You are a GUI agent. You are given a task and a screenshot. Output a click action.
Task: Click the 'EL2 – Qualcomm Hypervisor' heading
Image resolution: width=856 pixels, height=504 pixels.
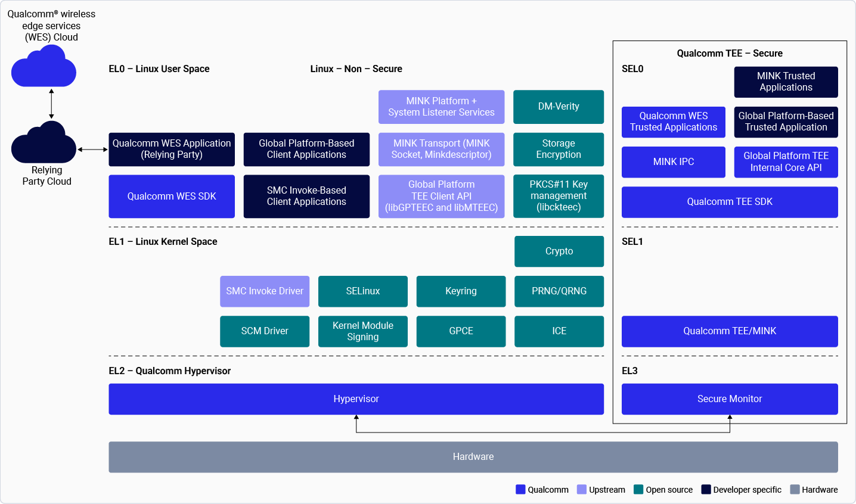[x=170, y=371]
